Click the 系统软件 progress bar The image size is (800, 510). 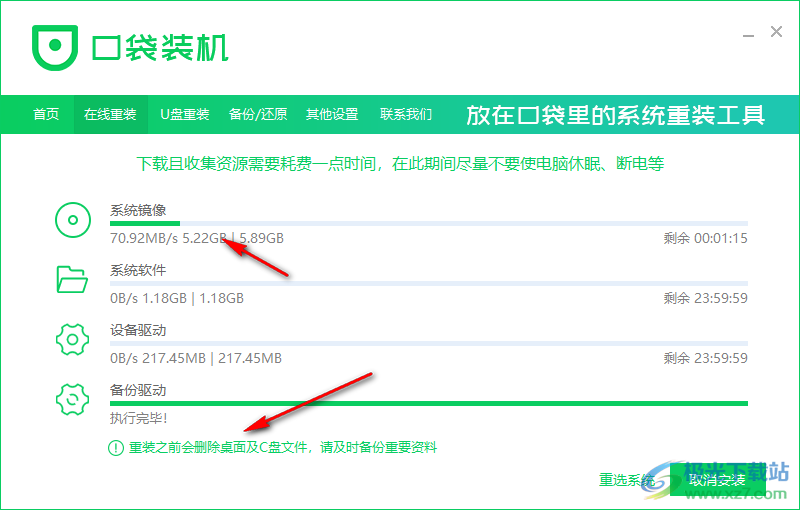429,284
